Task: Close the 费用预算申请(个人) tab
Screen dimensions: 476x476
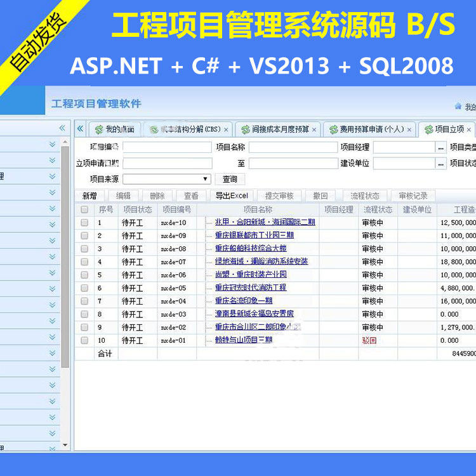Action: click(409, 130)
